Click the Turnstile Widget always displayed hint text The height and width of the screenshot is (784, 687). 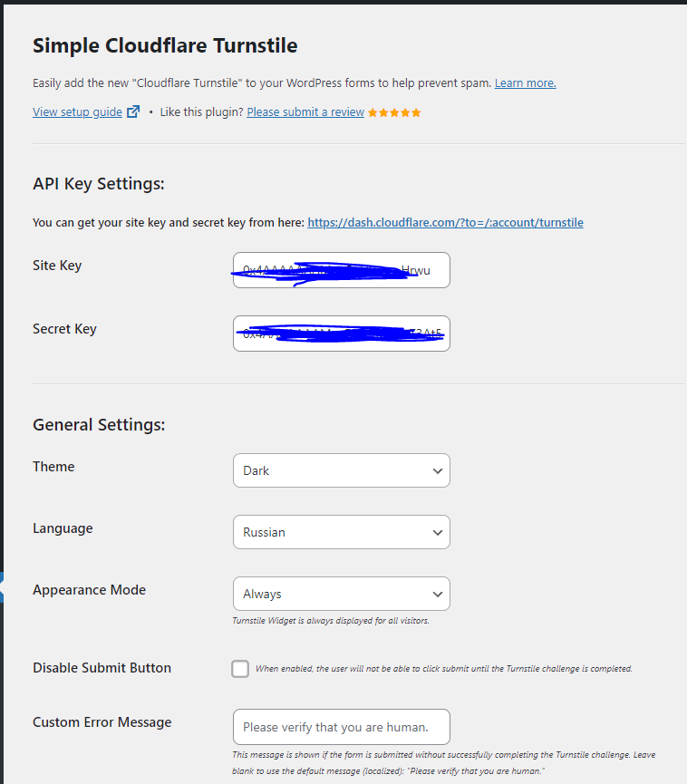coord(331,621)
